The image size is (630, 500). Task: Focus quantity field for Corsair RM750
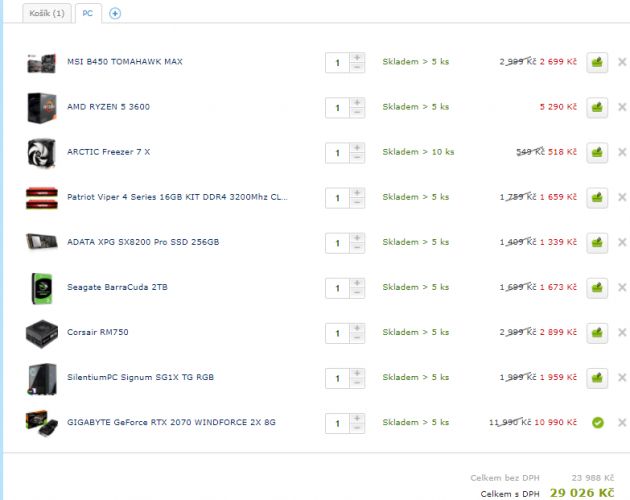338,333
